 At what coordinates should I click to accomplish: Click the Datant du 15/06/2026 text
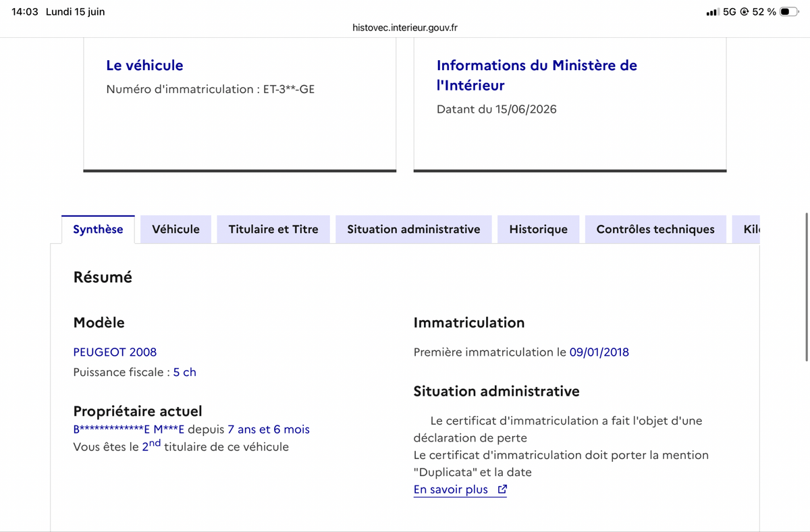click(x=497, y=109)
